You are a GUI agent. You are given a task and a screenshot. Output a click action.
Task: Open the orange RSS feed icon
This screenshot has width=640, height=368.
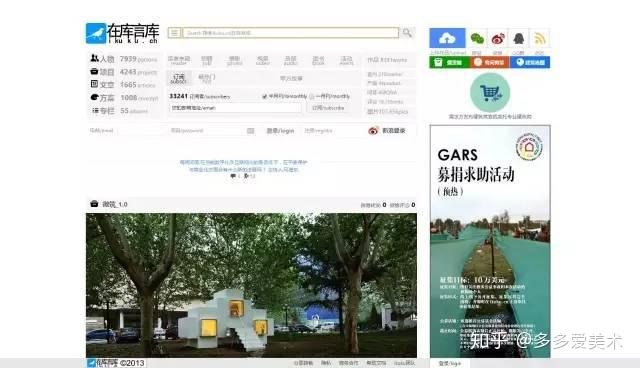540,39
